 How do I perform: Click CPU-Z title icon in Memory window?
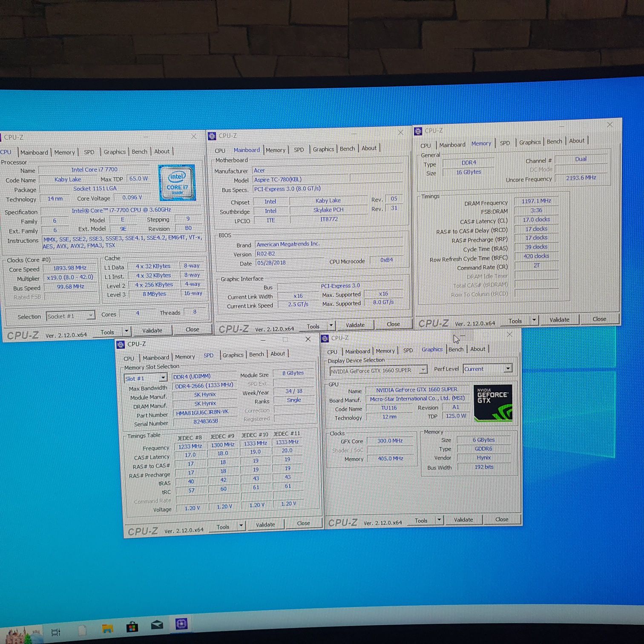418,131
